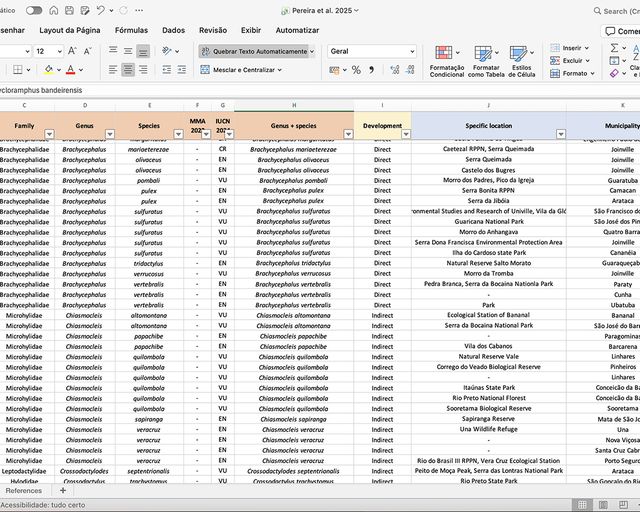Toggle the AutoSave switch
Screen dimensions: 640x512
point(34,10)
